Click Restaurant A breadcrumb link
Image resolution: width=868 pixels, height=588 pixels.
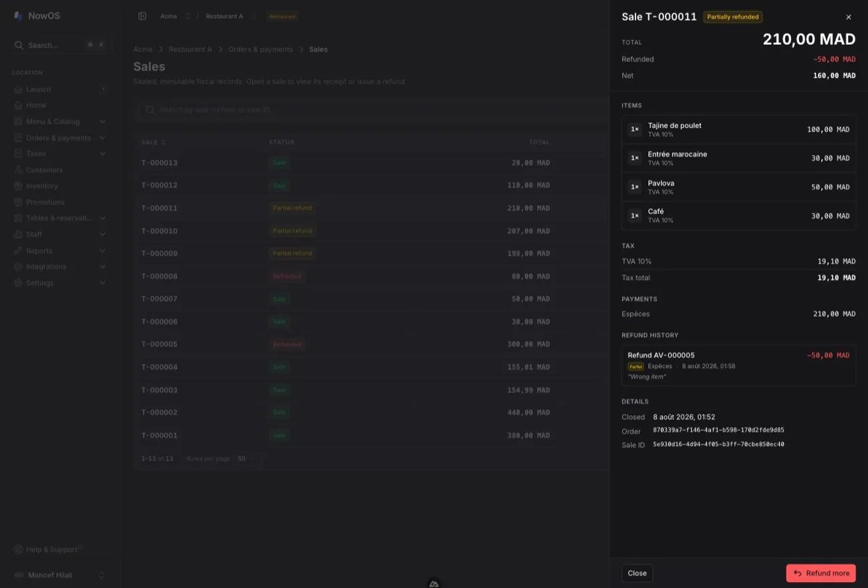(x=190, y=49)
